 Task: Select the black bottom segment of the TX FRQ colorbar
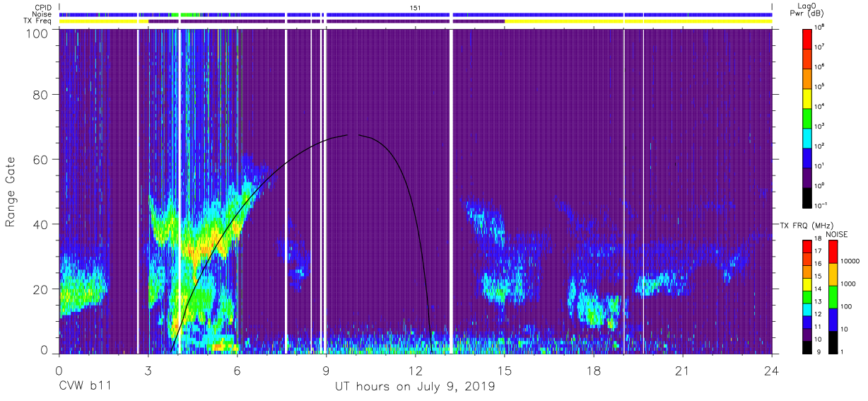(x=808, y=346)
